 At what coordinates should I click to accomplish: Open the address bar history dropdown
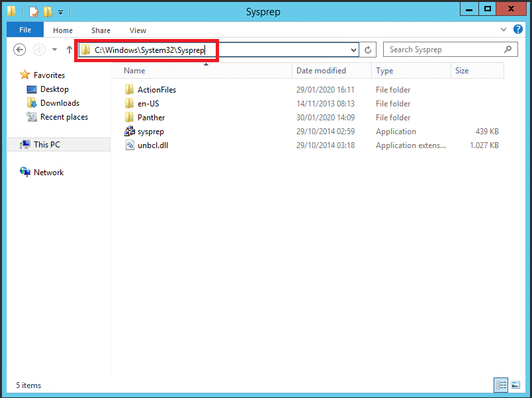[353, 50]
